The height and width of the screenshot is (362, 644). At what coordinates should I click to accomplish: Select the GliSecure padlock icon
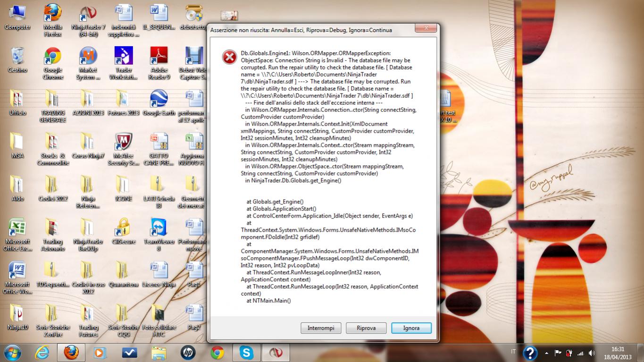(124, 231)
